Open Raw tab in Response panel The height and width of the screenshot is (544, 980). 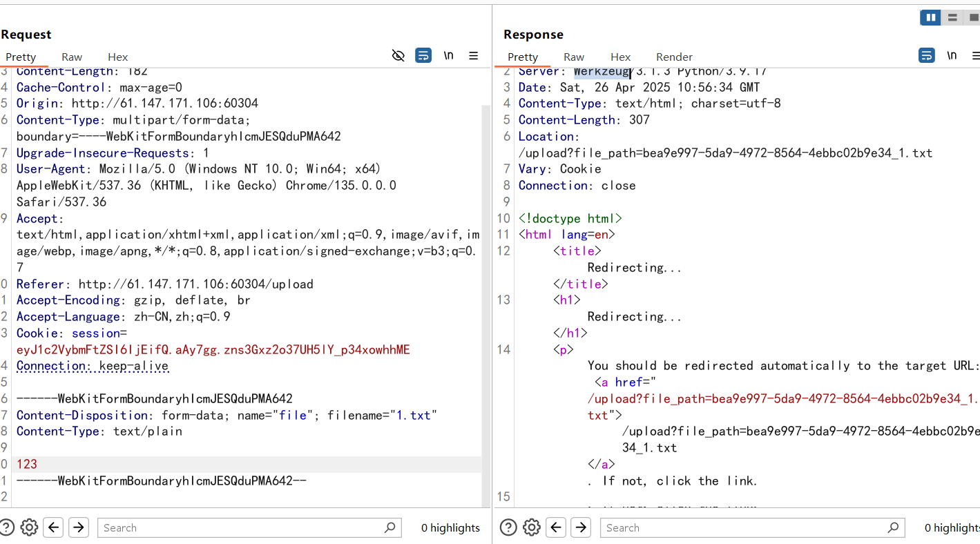[x=574, y=57]
